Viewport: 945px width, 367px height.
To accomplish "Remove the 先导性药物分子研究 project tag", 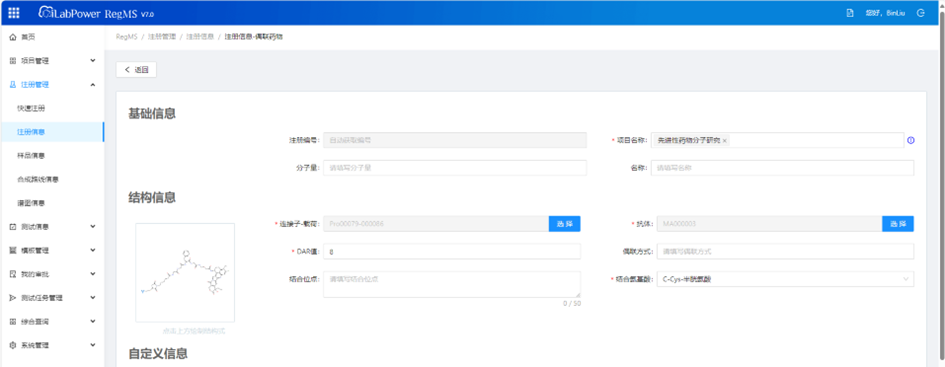I will (x=724, y=140).
